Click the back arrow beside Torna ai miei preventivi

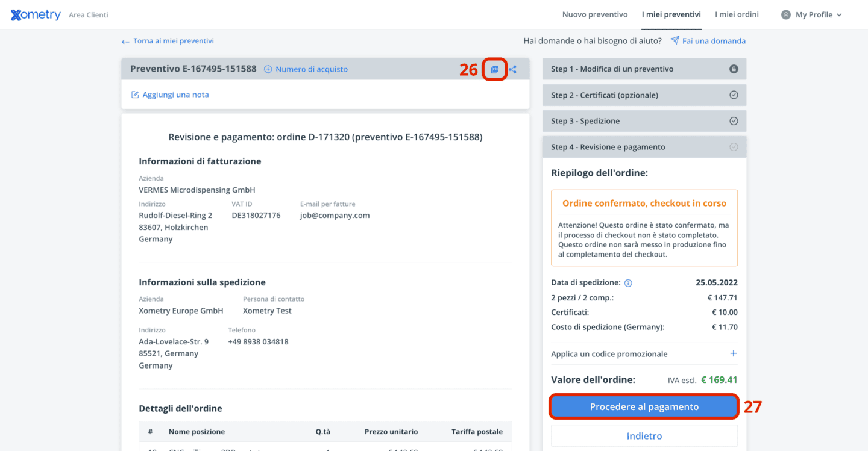pyautogui.click(x=125, y=42)
